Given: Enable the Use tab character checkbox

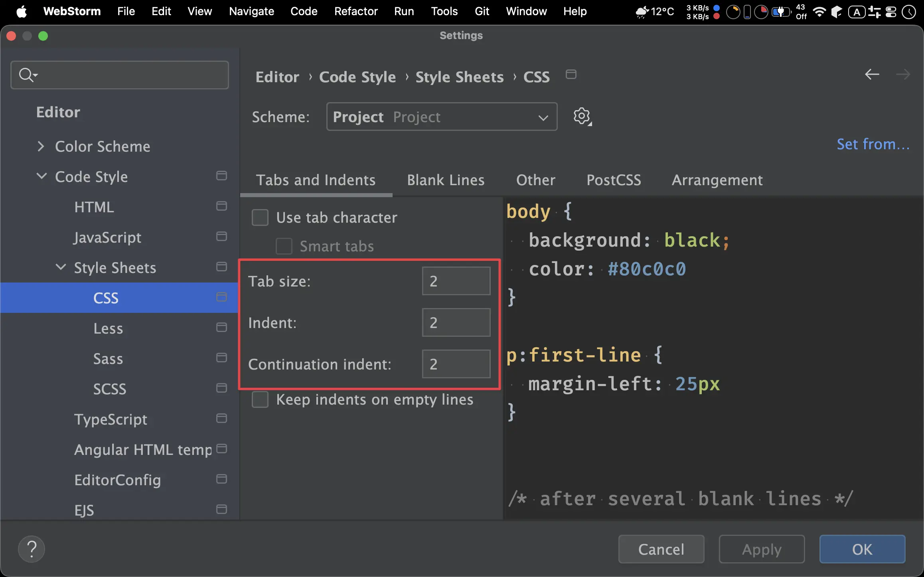Looking at the screenshot, I should pyautogui.click(x=260, y=218).
